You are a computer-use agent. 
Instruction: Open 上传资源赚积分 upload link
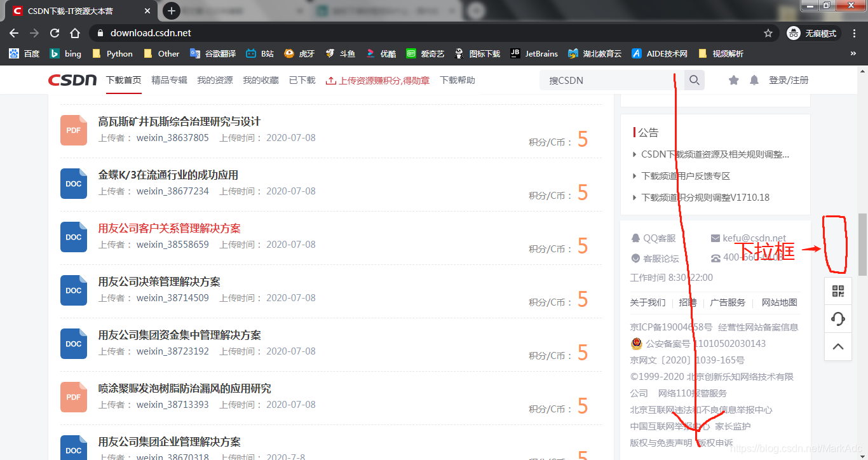377,80
